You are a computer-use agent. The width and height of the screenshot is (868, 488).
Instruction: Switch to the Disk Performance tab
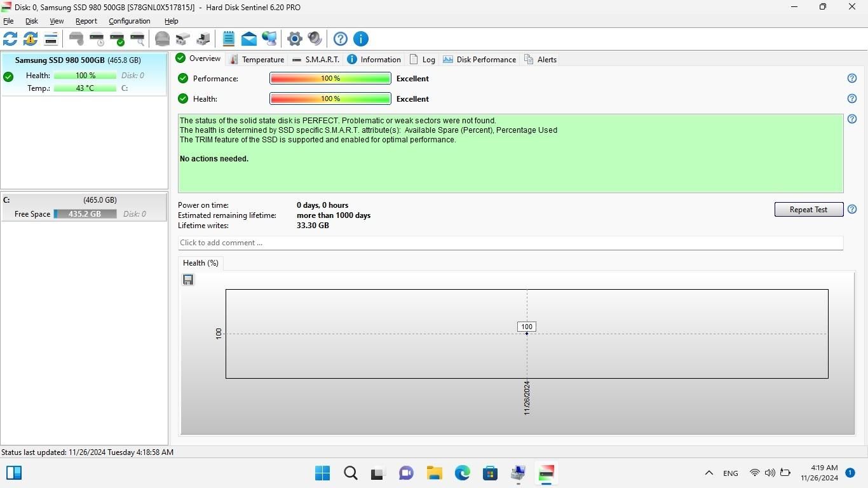(480, 59)
